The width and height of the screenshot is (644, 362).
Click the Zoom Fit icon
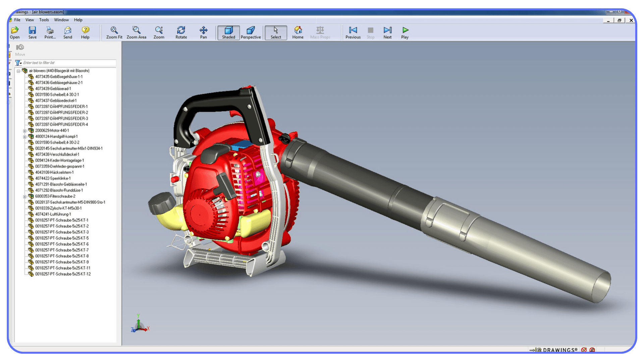[x=114, y=32]
